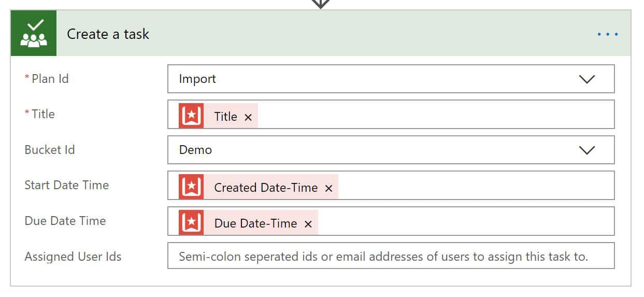Remove the Created Date-Time token
The height and width of the screenshot is (297, 644).
point(328,189)
